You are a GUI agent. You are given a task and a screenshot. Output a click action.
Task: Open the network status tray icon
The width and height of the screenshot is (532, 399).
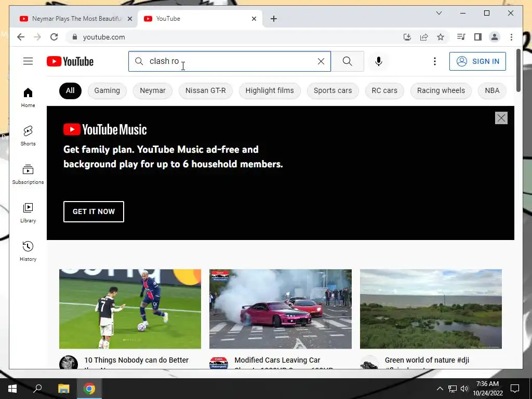tap(453, 389)
